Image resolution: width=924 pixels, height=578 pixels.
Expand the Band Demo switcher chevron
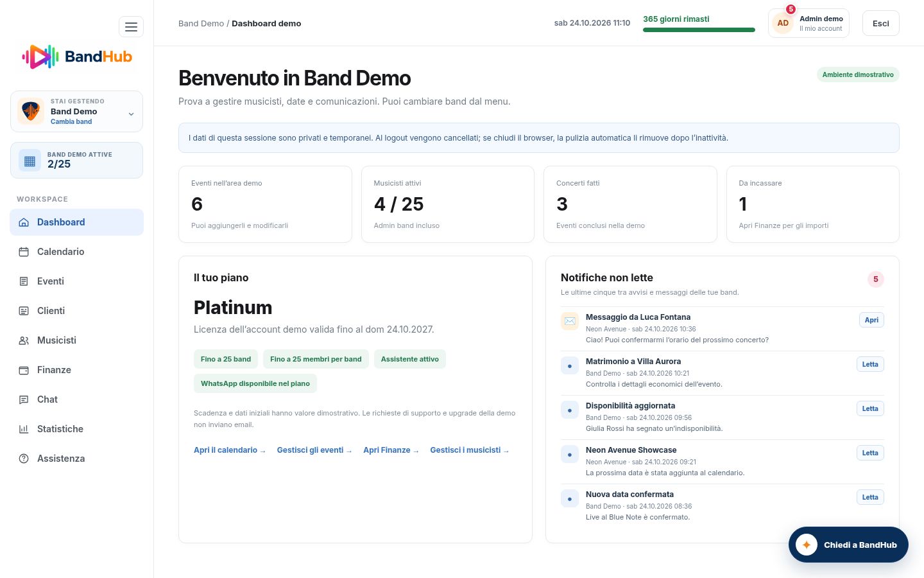131,114
